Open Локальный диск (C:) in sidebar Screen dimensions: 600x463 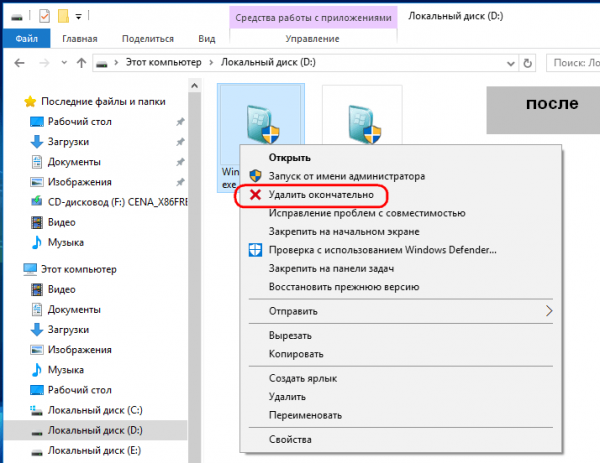point(95,410)
